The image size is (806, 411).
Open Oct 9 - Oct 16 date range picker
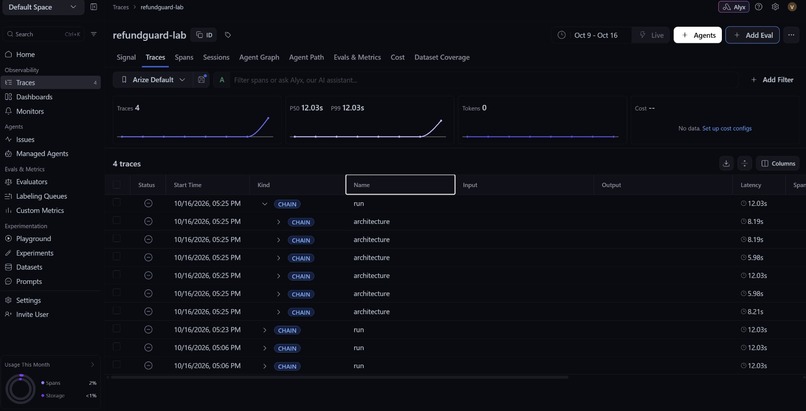click(x=591, y=35)
